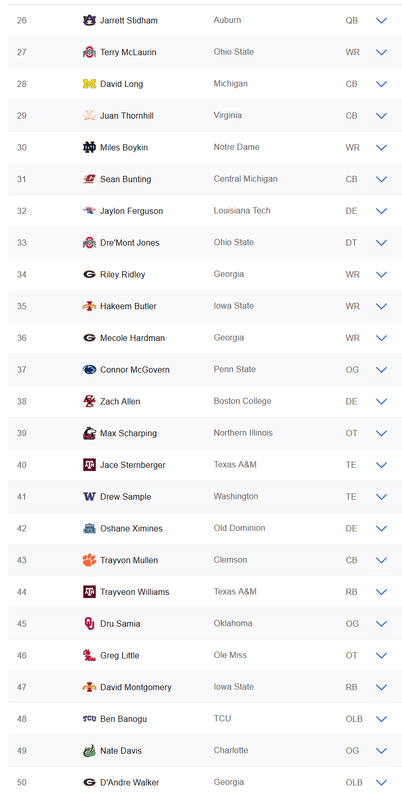The image size is (402, 800).
Task: Click the Clemson paw logo beside Trayvon Mullen
Action: [x=89, y=560]
